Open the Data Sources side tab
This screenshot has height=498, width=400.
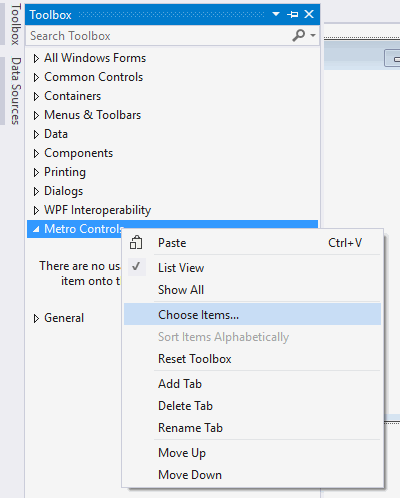coord(16,91)
